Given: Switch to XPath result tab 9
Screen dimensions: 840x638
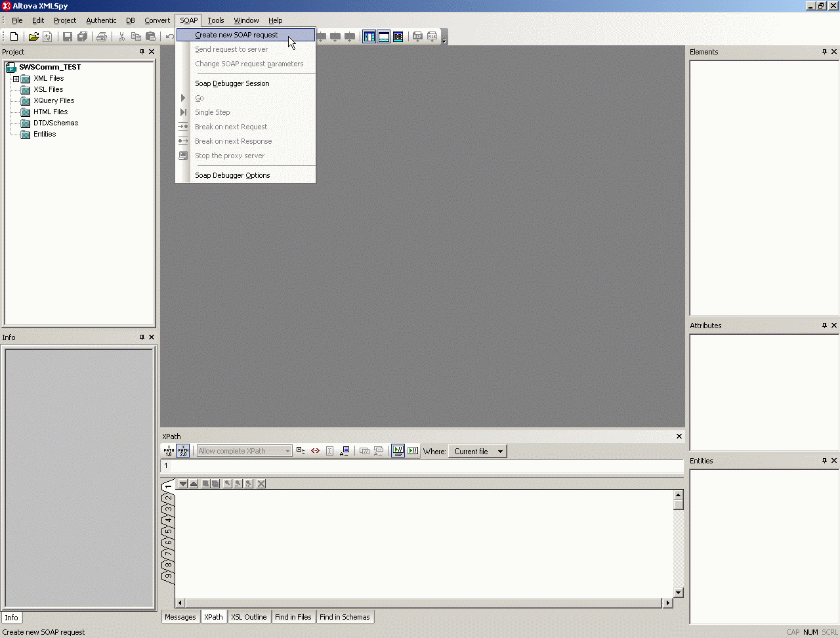Looking at the screenshot, I should [x=169, y=576].
